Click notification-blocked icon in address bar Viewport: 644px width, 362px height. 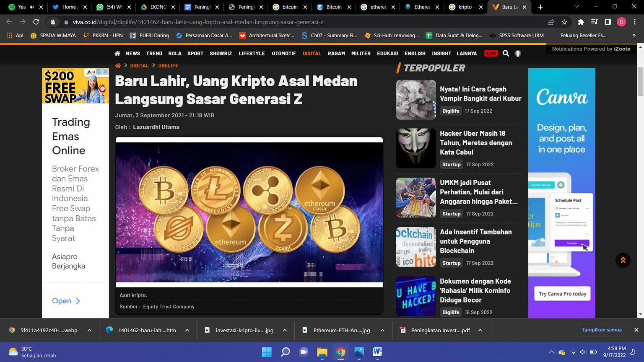(x=53, y=22)
